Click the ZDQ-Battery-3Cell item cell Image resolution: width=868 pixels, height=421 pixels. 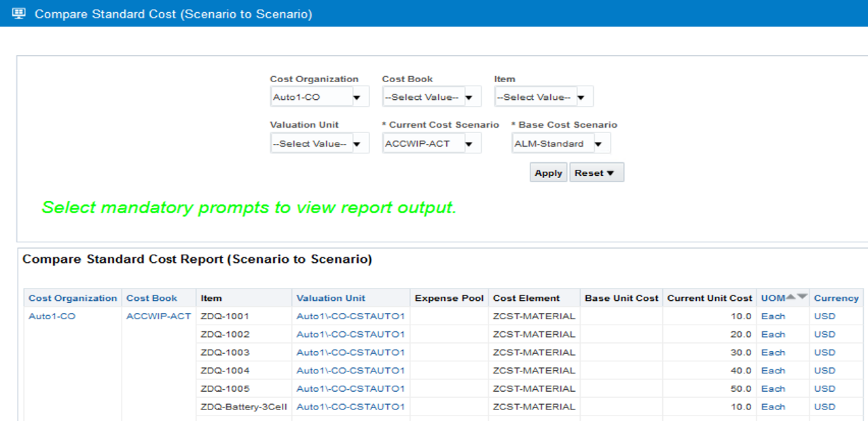click(244, 407)
